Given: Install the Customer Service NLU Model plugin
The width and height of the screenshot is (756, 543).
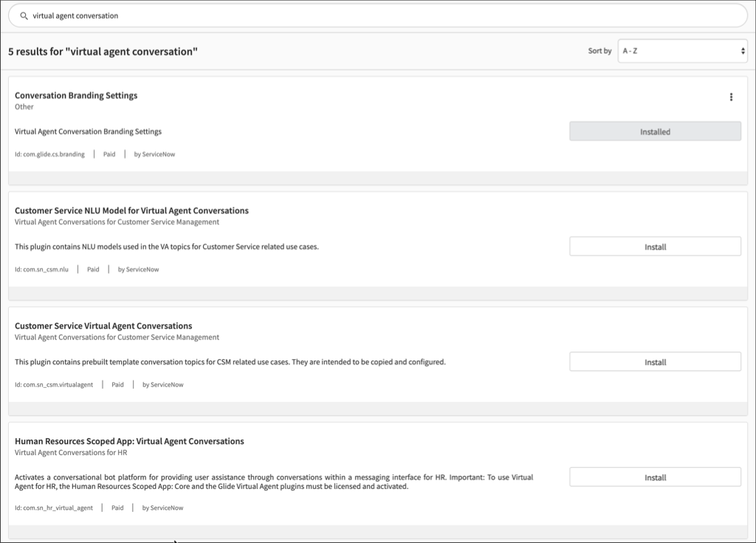Looking at the screenshot, I should click(x=654, y=246).
